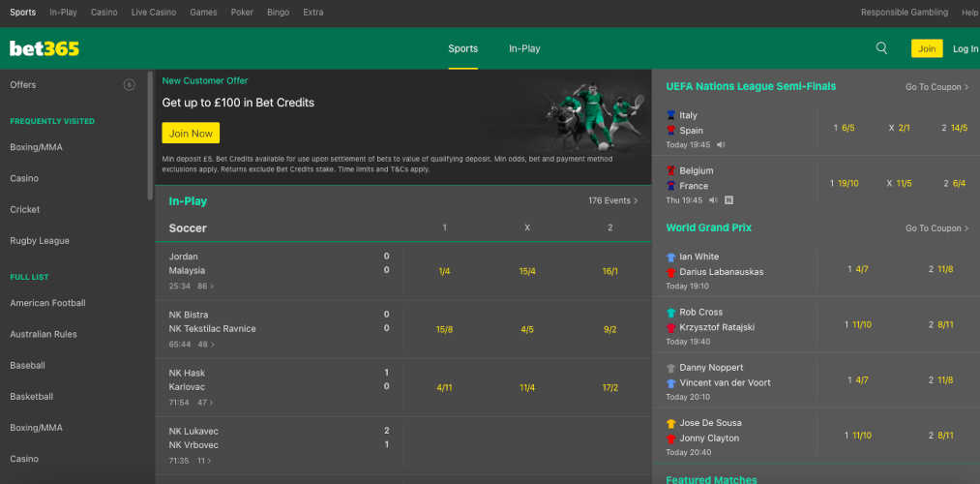Image resolution: width=980 pixels, height=484 pixels.
Task: Expand markets for NK Hask v Karlovac
Action: [206, 403]
